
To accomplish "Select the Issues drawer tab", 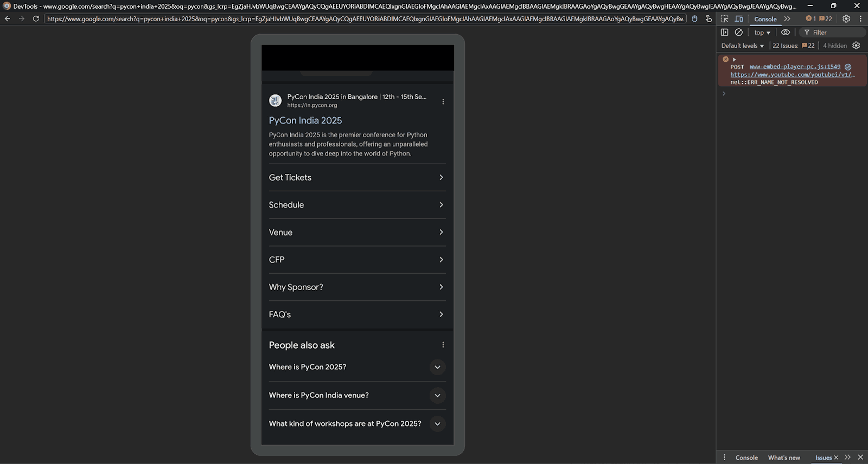I will pos(823,458).
